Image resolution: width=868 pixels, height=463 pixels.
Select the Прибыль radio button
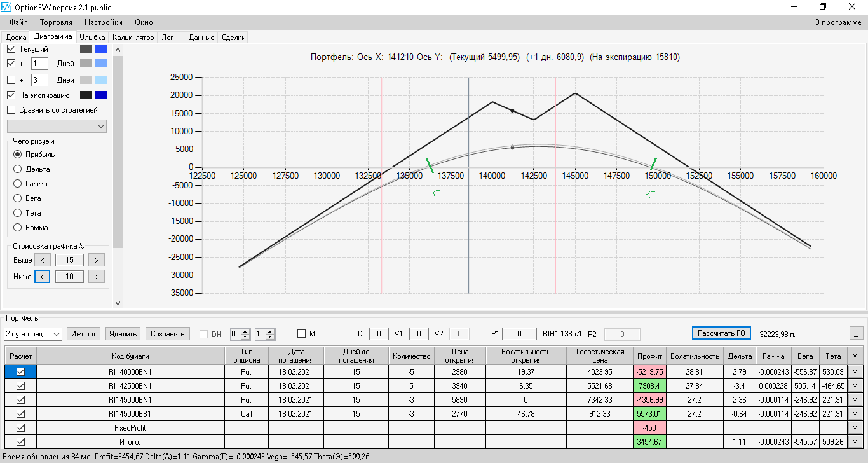click(x=18, y=155)
